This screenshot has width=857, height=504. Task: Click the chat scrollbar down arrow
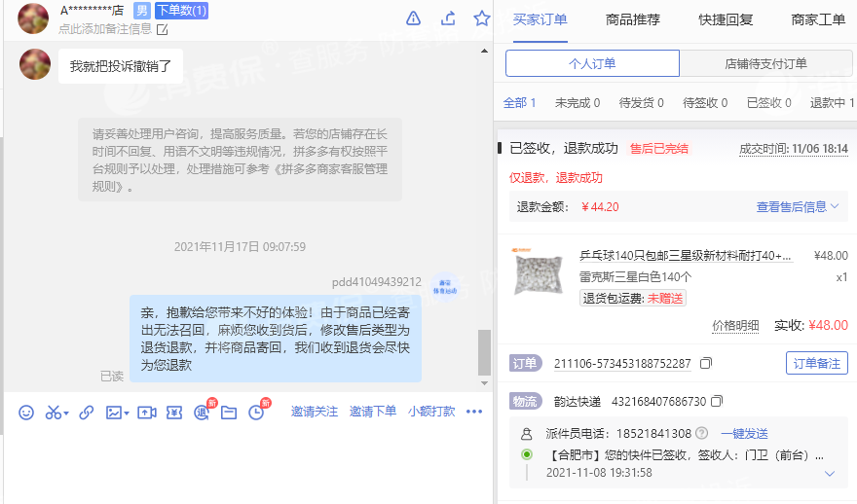click(x=484, y=383)
